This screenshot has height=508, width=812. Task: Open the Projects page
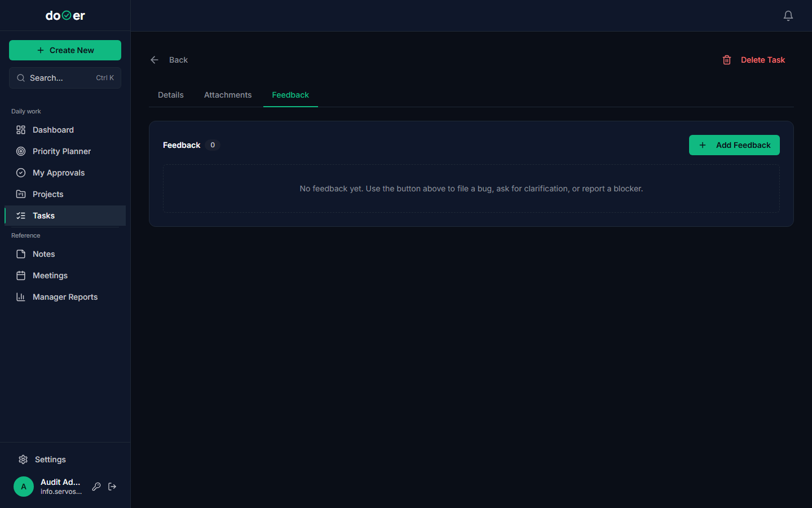pyautogui.click(x=65, y=194)
